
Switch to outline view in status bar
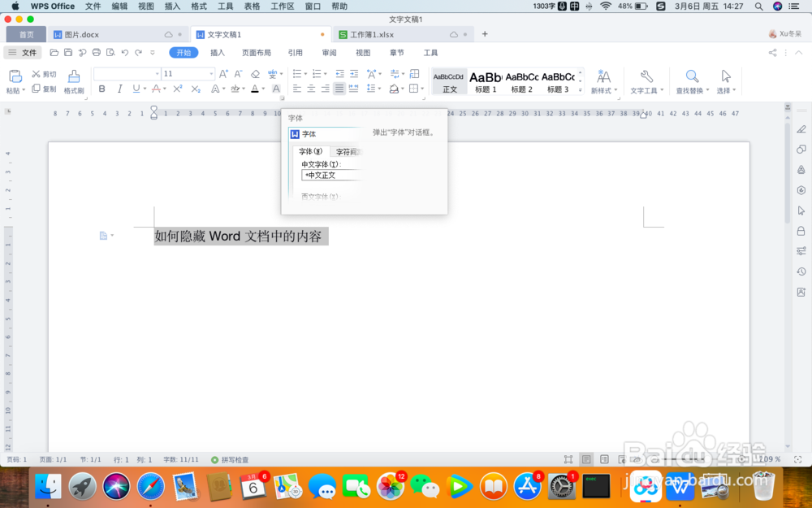tap(604, 459)
